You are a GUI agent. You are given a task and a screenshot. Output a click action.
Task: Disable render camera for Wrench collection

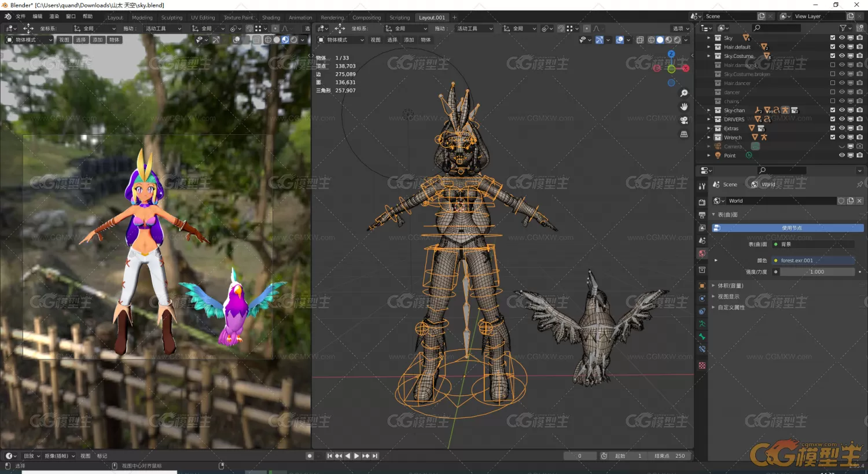pos(859,137)
